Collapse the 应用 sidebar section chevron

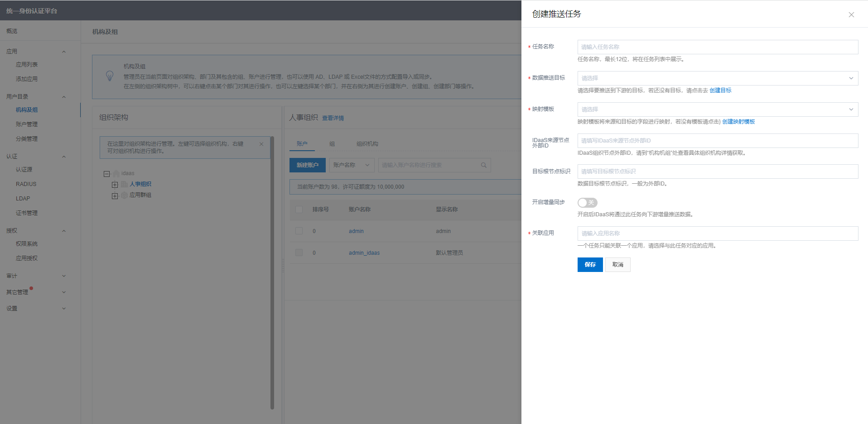[64, 52]
